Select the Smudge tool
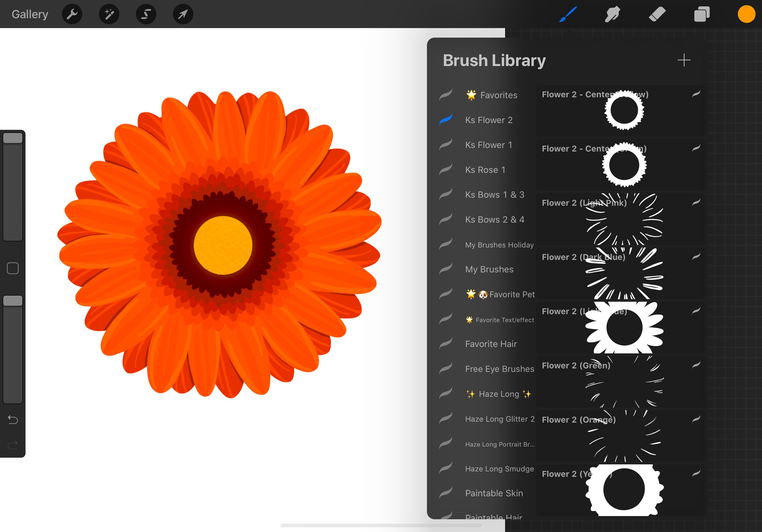Image resolution: width=762 pixels, height=532 pixels. [x=612, y=14]
